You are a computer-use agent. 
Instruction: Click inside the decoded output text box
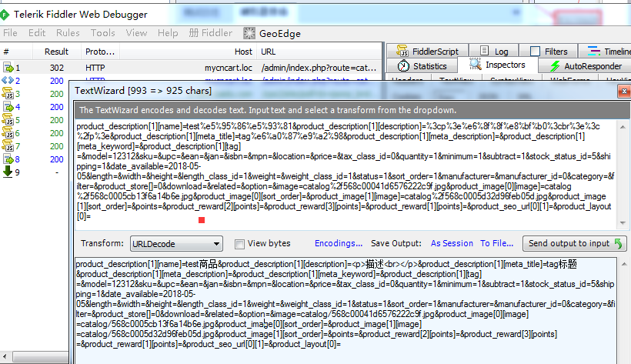point(346,311)
